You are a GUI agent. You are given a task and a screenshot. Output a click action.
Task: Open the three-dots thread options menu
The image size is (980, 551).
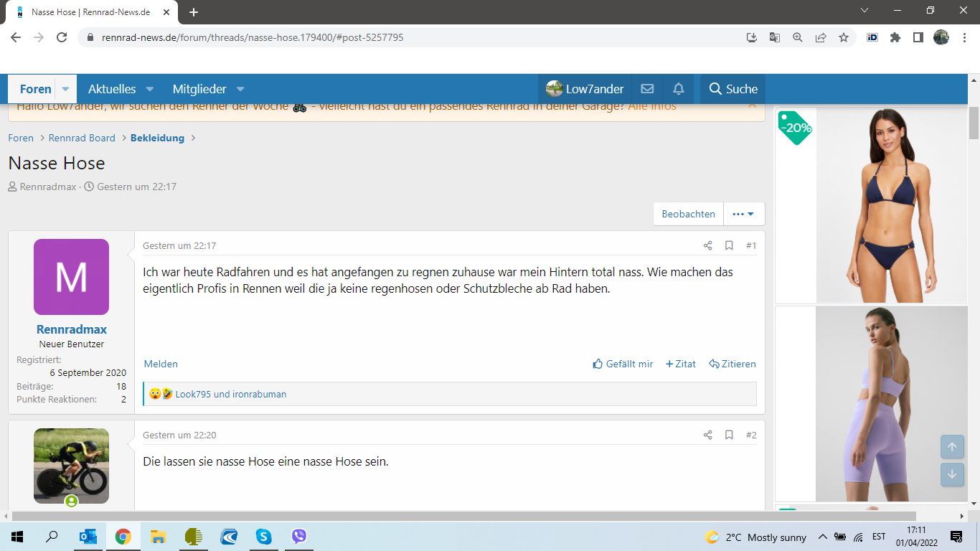743,214
